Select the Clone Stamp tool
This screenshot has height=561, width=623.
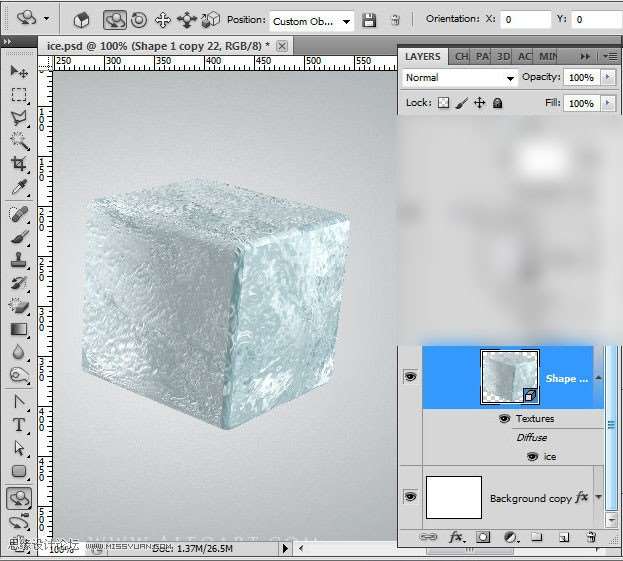click(19, 261)
